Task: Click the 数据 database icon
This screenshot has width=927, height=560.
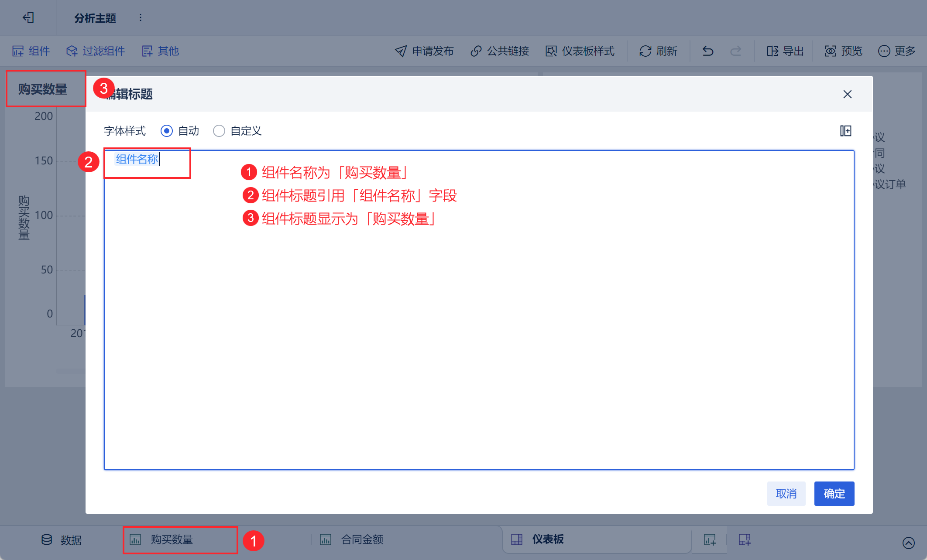Action: pyautogui.click(x=47, y=540)
